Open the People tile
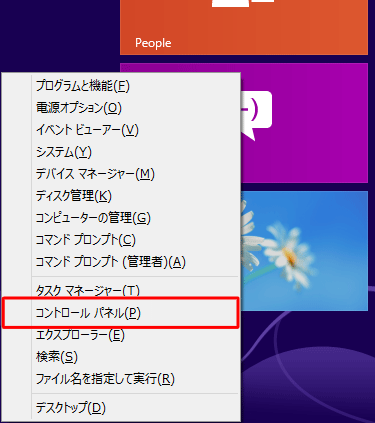 point(244,27)
